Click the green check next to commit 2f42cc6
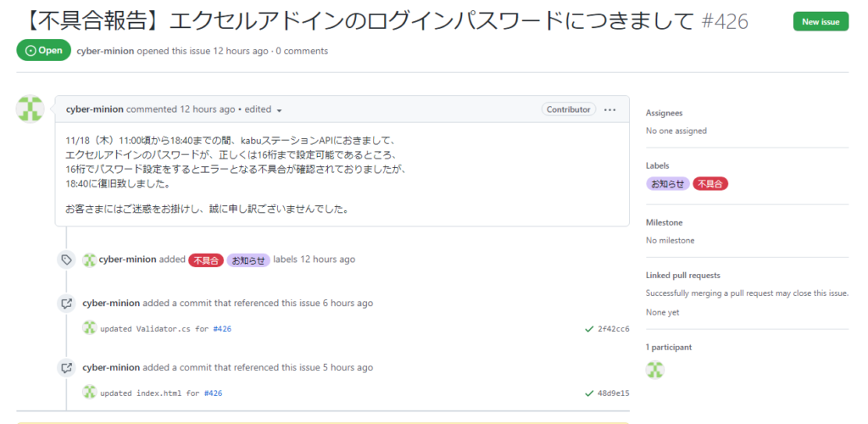868x424 pixels. (589, 329)
